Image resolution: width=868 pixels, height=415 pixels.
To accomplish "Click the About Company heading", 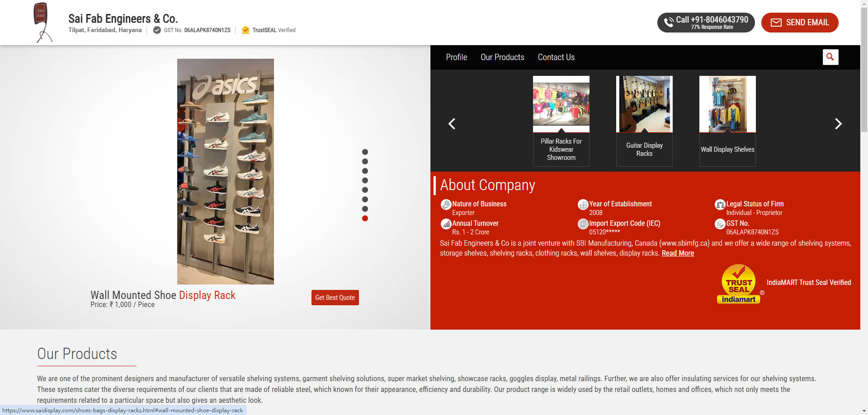I will tap(487, 185).
